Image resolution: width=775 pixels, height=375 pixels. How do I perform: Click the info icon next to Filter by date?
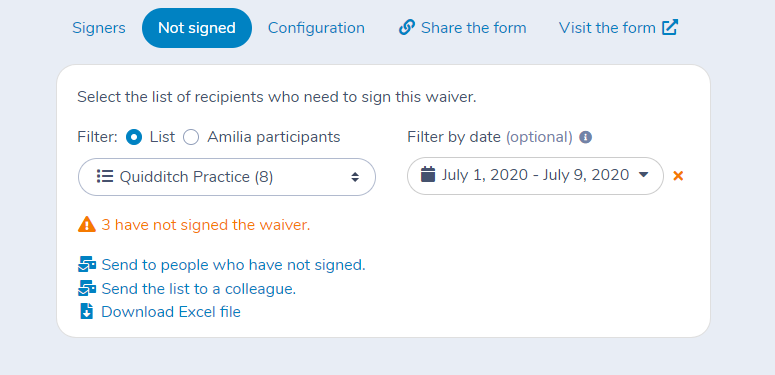[x=585, y=137]
